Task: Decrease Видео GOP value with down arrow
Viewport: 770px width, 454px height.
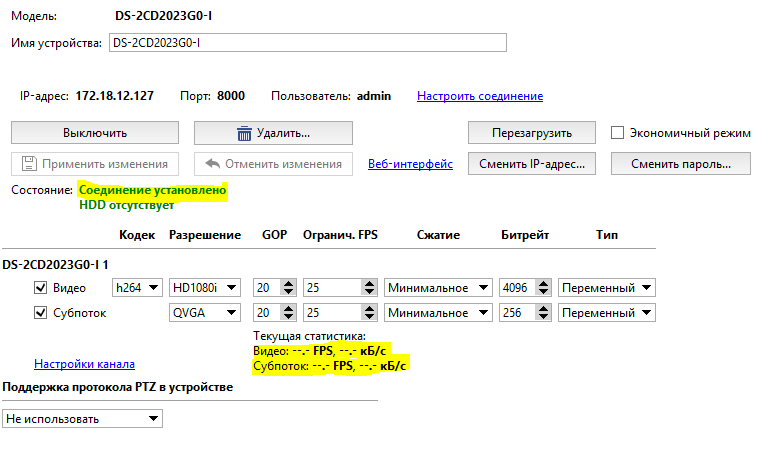Action: 289,292
